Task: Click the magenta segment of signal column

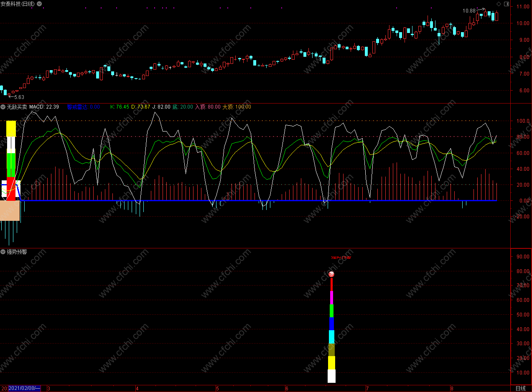Action: tap(331, 298)
